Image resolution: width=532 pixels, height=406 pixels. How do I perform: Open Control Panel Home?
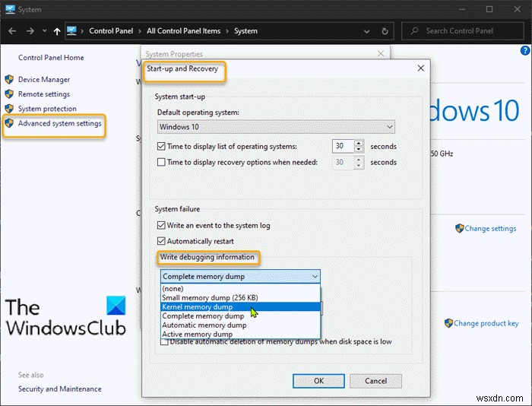click(51, 58)
